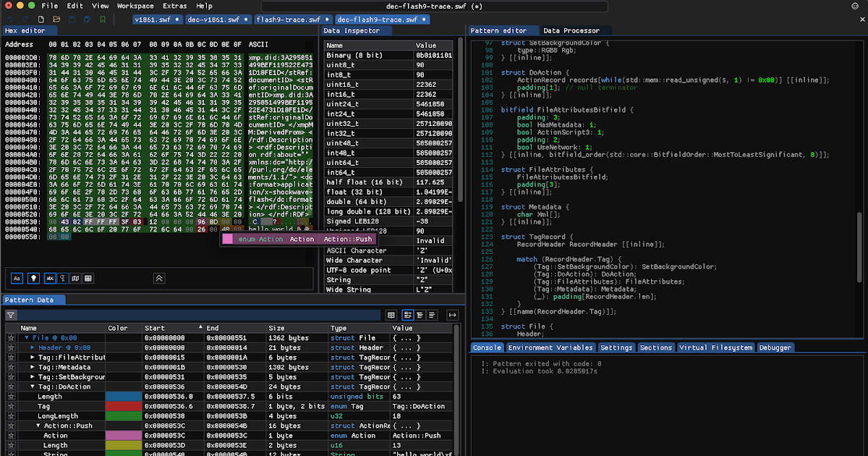Image resolution: width=868 pixels, height=456 pixels.
Task: Click the table view icon in Pattern Data
Action: [x=391, y=315]
